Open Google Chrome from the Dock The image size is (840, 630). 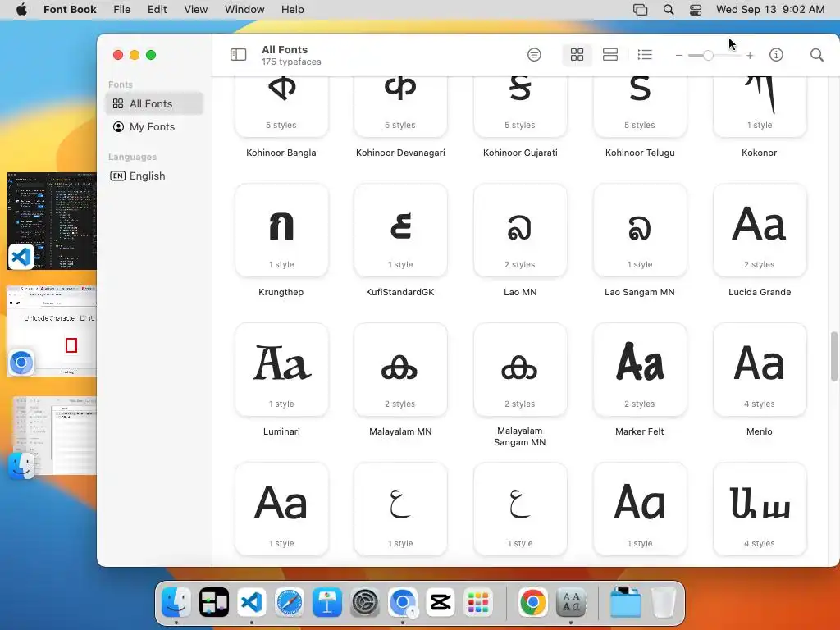532,602
